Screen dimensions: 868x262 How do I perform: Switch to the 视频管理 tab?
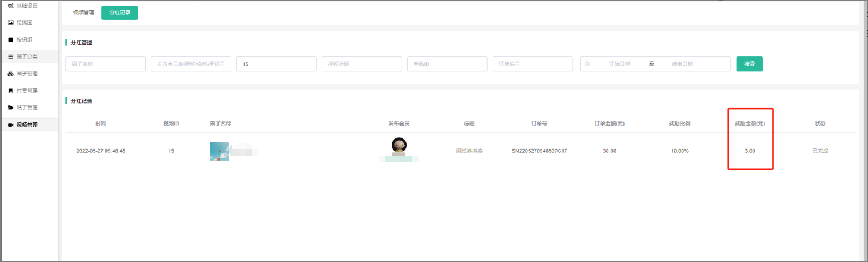84,12
